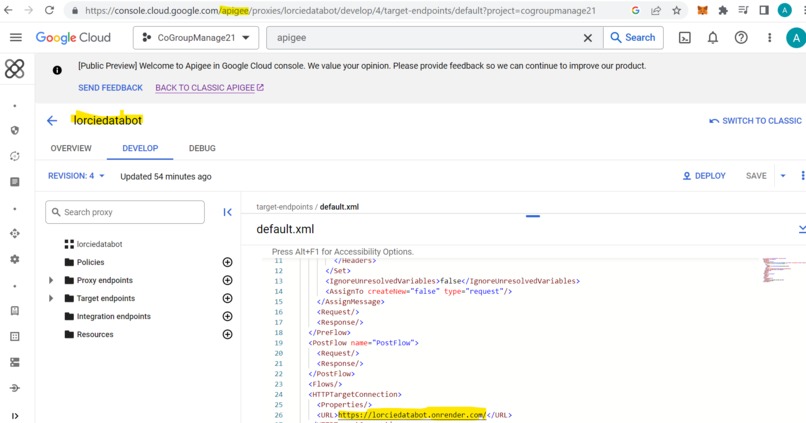The width and height of the screenshot is (806, 423).
Task: Bookmark this page with the star icon
Action: click(676, 10)
